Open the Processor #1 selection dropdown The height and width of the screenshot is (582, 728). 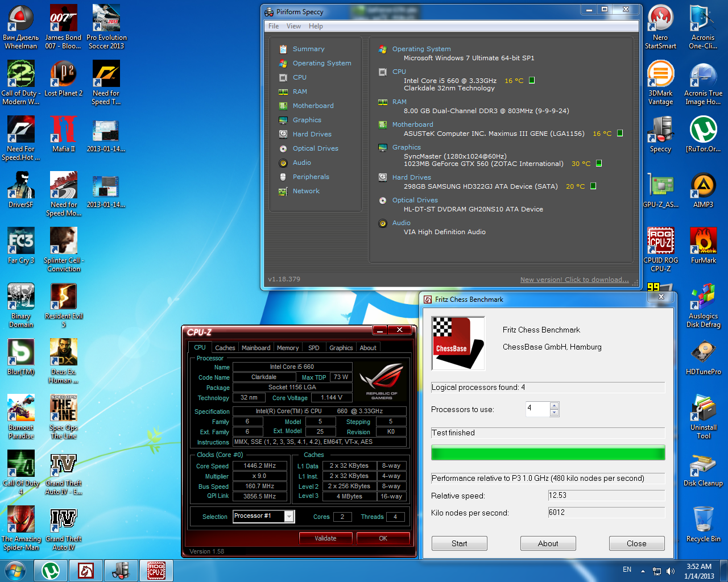(289, 516)
